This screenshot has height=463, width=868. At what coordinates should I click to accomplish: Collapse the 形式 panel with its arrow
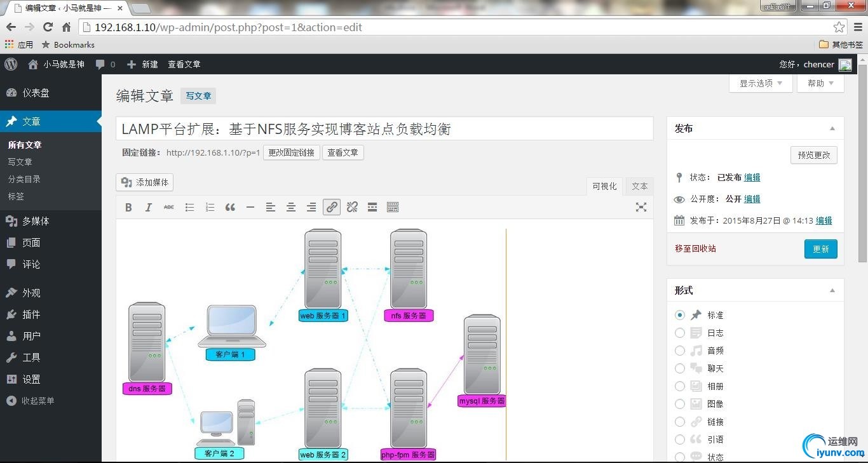[832, 291]
